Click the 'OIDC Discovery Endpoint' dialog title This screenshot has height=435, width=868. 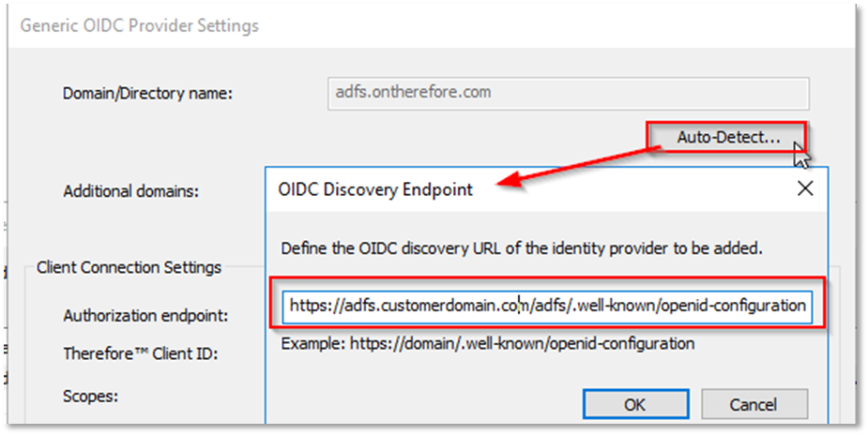tap(375, 189)
